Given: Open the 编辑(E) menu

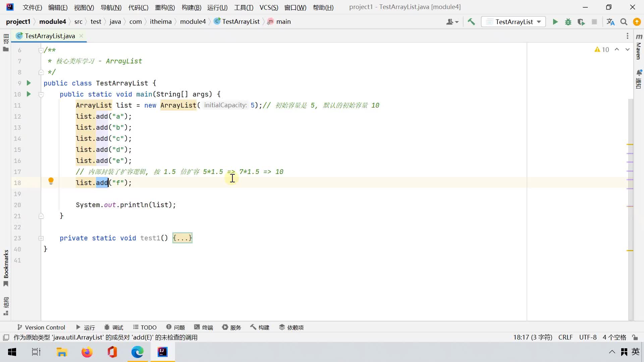Looking at the screenshot, I should point(58,7).
